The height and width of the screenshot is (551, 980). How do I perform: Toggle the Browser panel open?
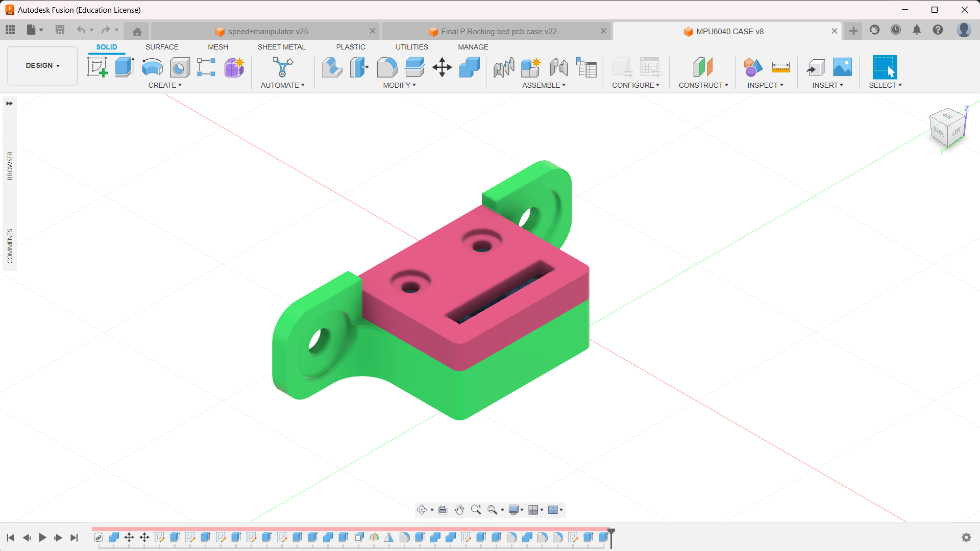[10, 165]
